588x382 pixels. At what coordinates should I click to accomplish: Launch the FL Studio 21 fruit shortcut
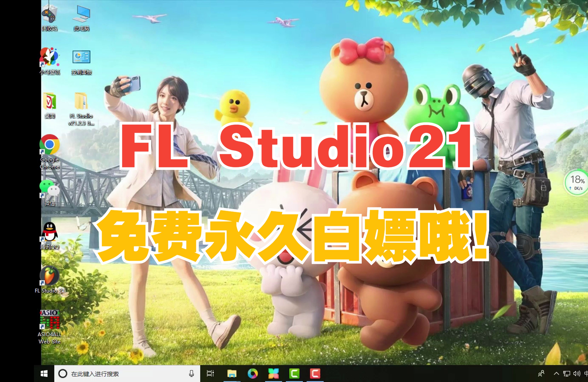click(49, 280)
